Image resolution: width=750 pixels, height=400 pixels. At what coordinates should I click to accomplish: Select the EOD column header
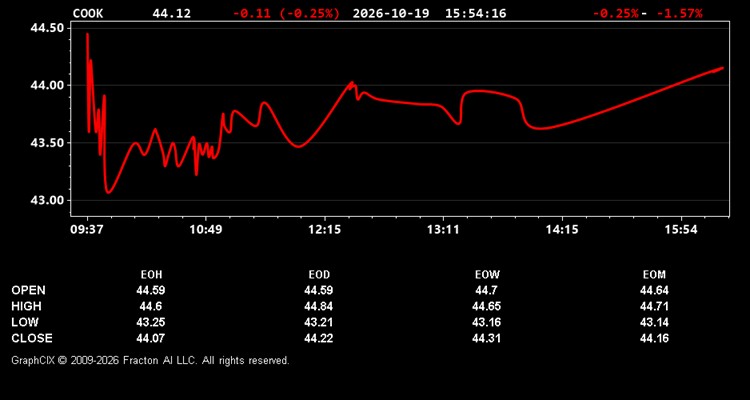(x=319, y=275)
